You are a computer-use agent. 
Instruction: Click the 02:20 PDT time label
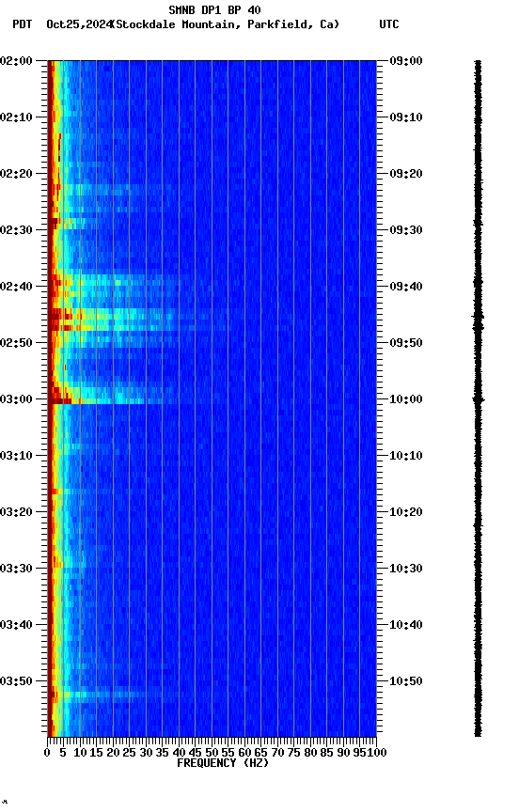16,174
